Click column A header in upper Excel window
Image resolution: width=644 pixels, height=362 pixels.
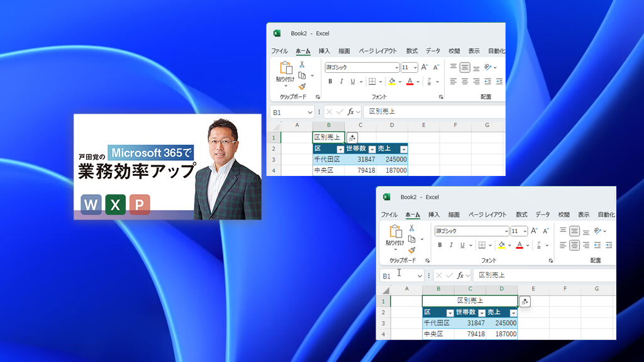tap(297, 125)
